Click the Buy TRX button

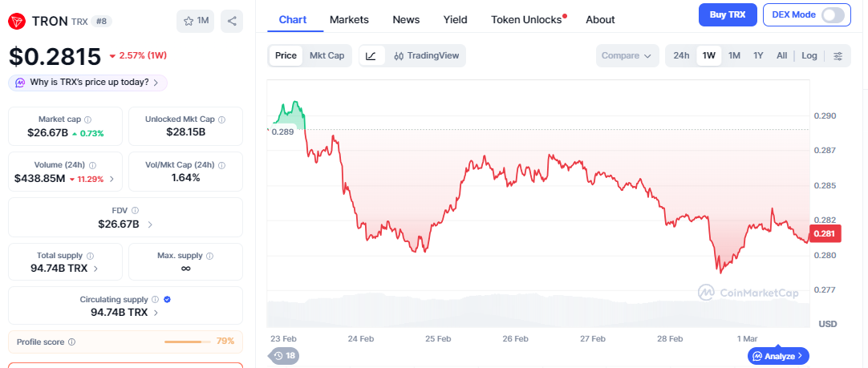tap(727, 14)
